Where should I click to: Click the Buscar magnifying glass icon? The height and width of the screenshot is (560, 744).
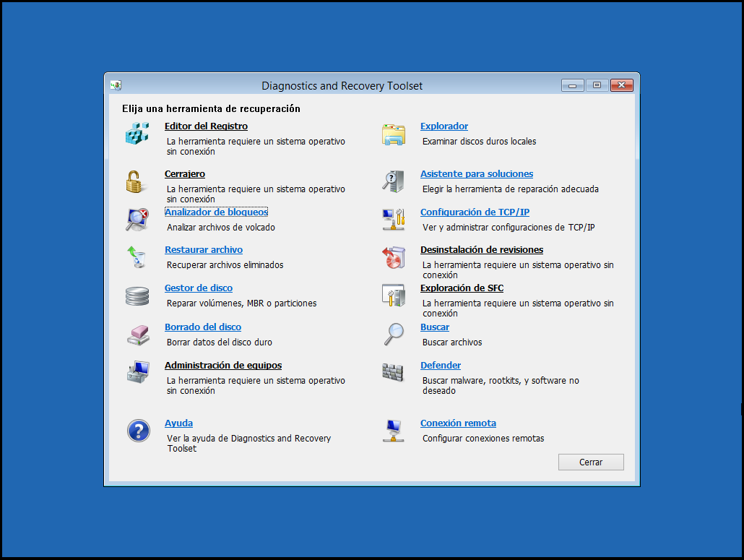[394, 334]
